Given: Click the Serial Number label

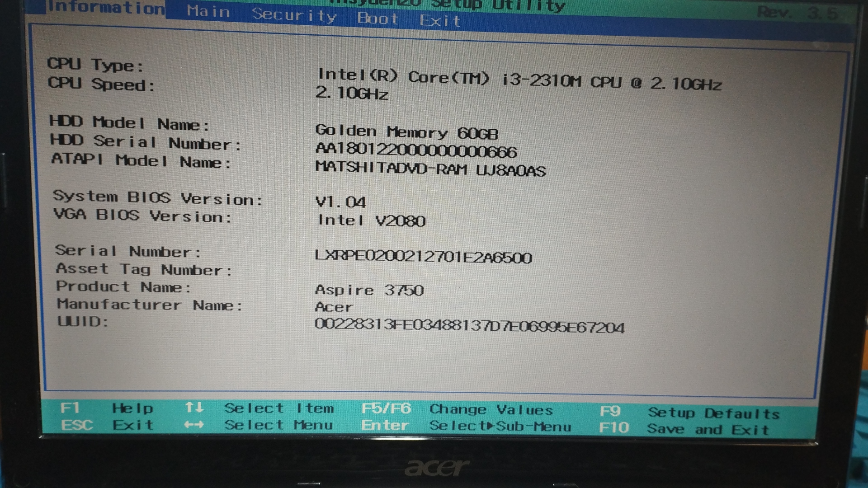Looking at the screenshot, I should tap(128, 251).
